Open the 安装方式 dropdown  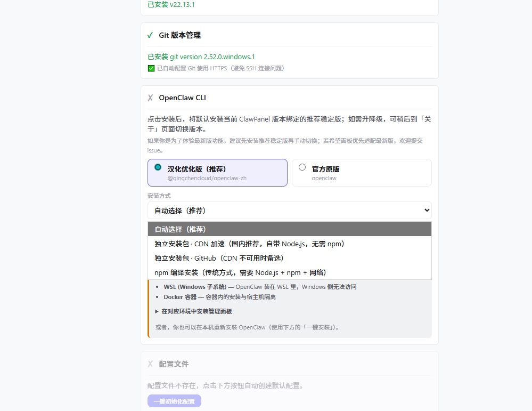pyautogui.click(x=289, y=210)
